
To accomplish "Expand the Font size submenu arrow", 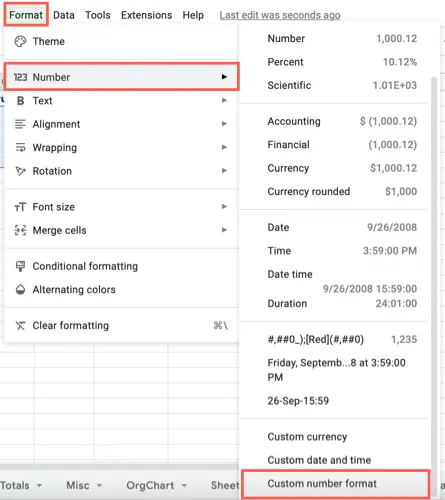I will 224,207.
